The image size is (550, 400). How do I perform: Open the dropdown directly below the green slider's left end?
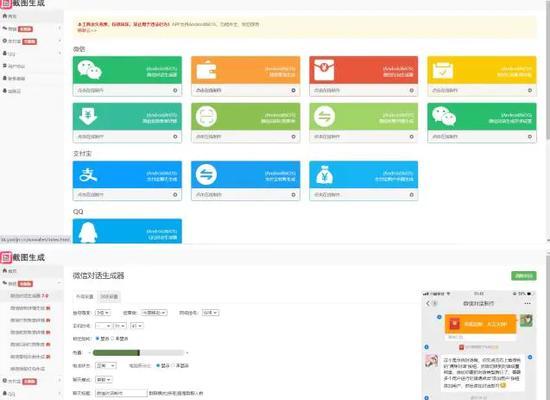click(x=106, y=366)
